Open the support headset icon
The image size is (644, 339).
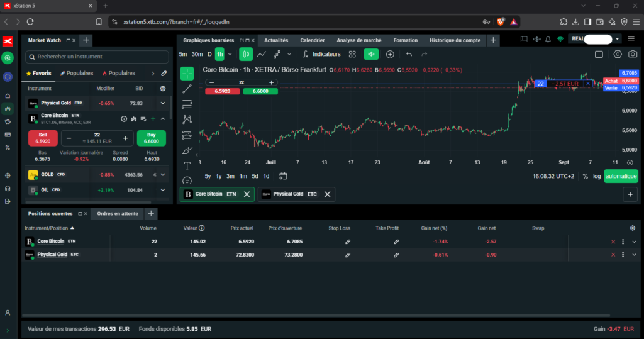pos(8,188)
